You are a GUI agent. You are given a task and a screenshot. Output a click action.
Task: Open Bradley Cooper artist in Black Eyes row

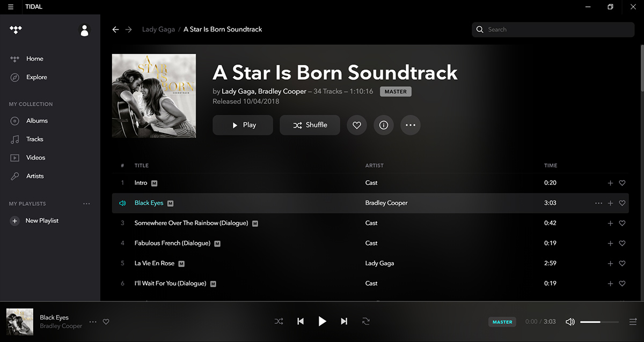(386, 203)
